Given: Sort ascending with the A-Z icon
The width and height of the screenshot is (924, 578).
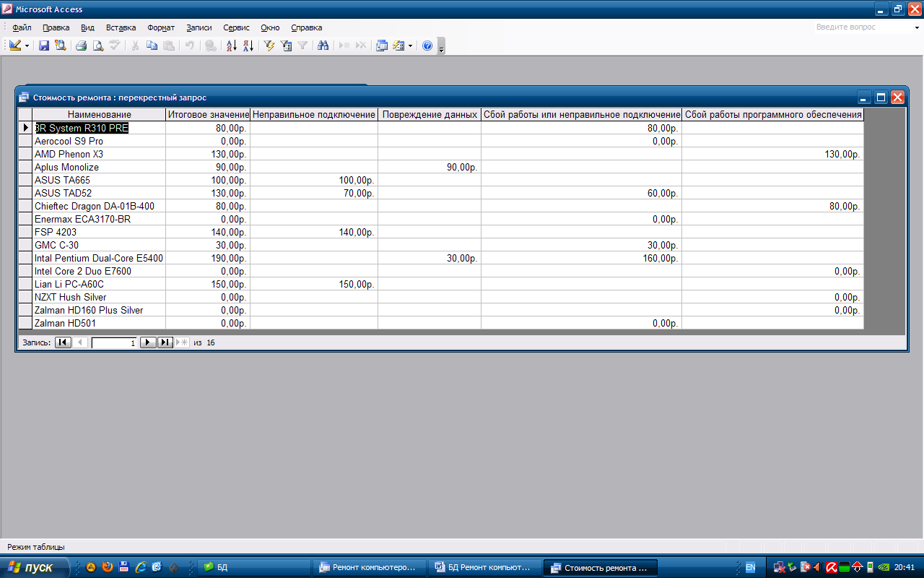Looking at the screenshot, I should tap(232, 46).
